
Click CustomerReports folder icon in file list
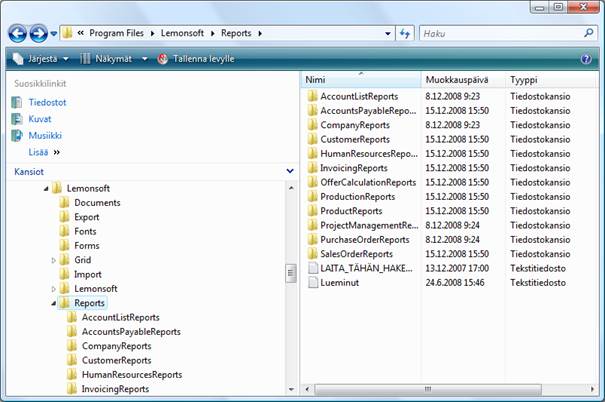point(313,139)
